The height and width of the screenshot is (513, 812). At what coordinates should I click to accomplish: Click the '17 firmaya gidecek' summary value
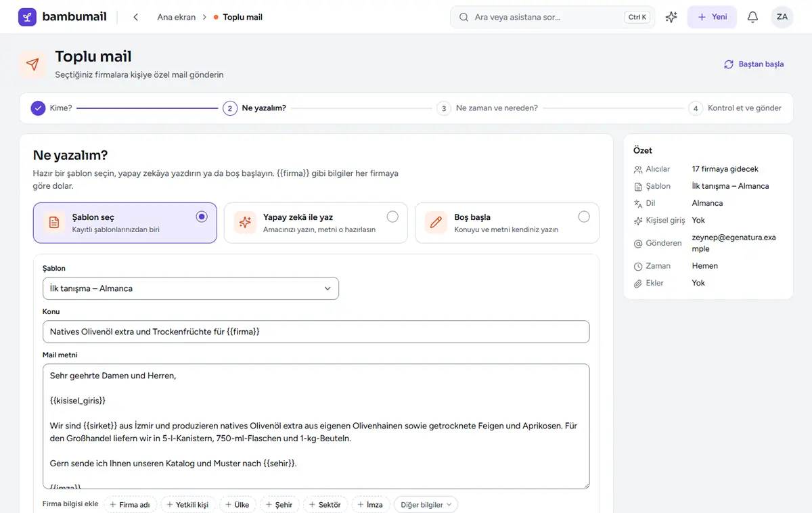coord(725,169)
